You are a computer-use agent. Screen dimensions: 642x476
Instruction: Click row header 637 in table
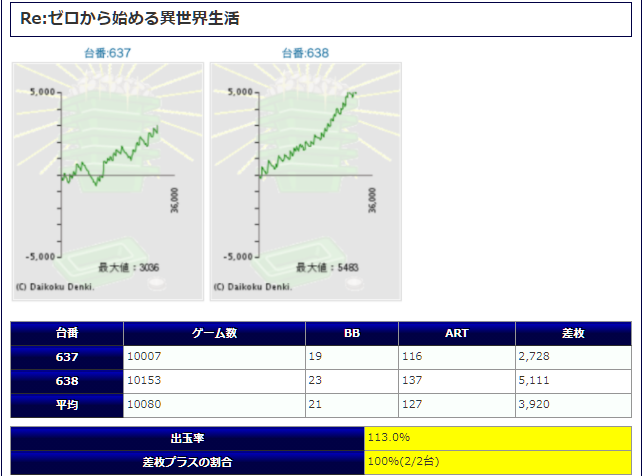67,357
